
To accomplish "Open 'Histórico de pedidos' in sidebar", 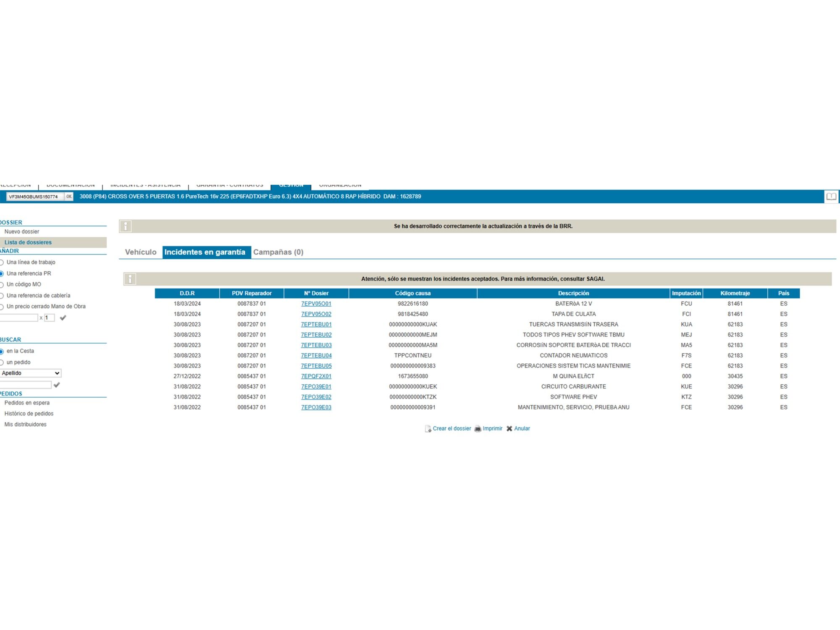I will pos(29,414).
